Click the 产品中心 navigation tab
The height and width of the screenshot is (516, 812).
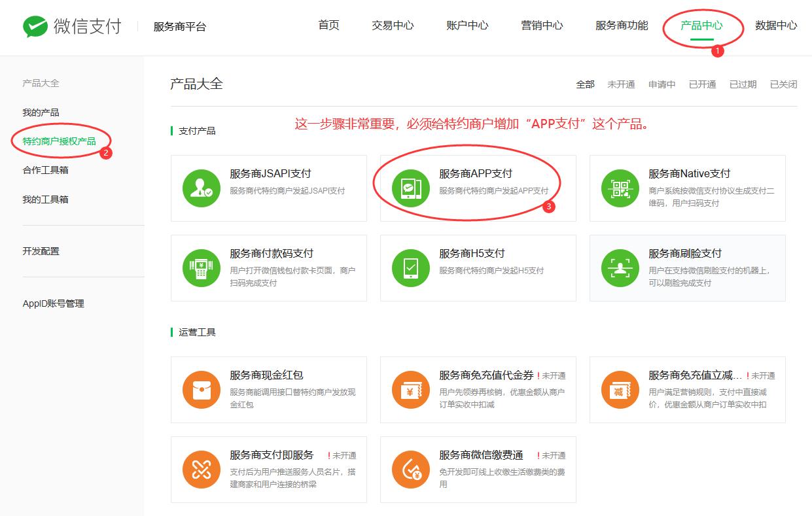click(x=701, y=26)
